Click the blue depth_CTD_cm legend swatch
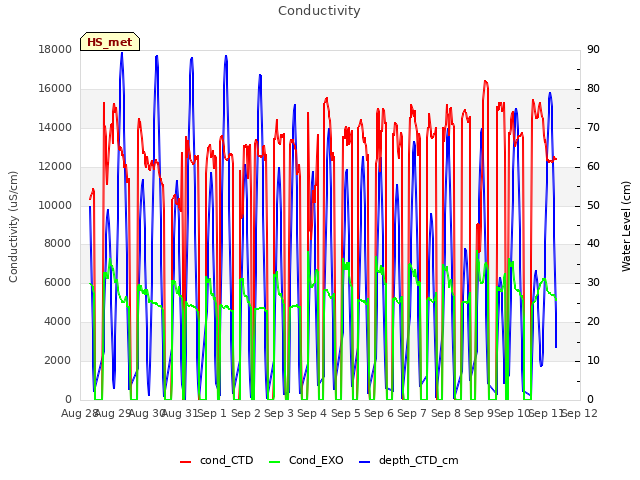 (x=364, y=462)
